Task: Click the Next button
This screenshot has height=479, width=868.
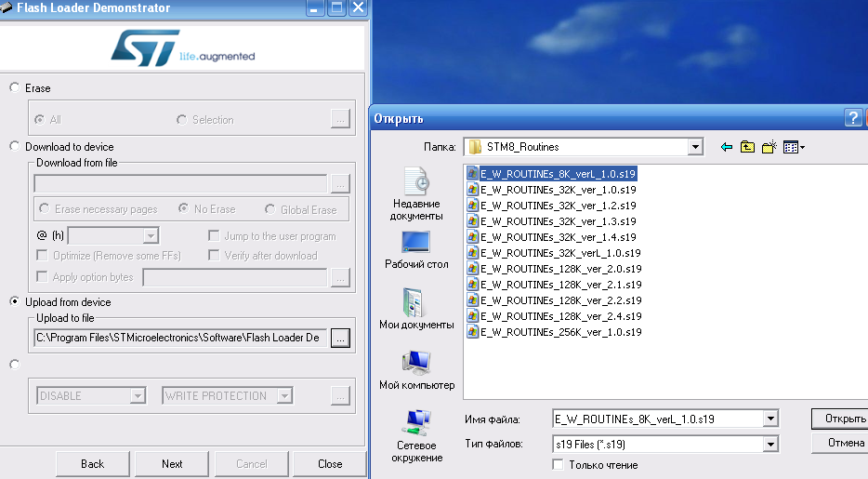Action: [172, 463]
